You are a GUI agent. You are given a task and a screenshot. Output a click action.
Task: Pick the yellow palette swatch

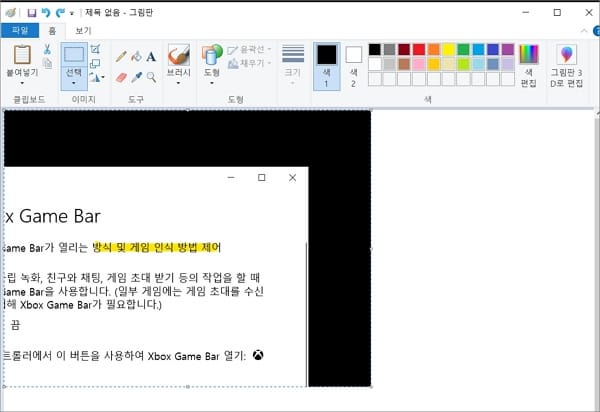(x=448, y=49)
